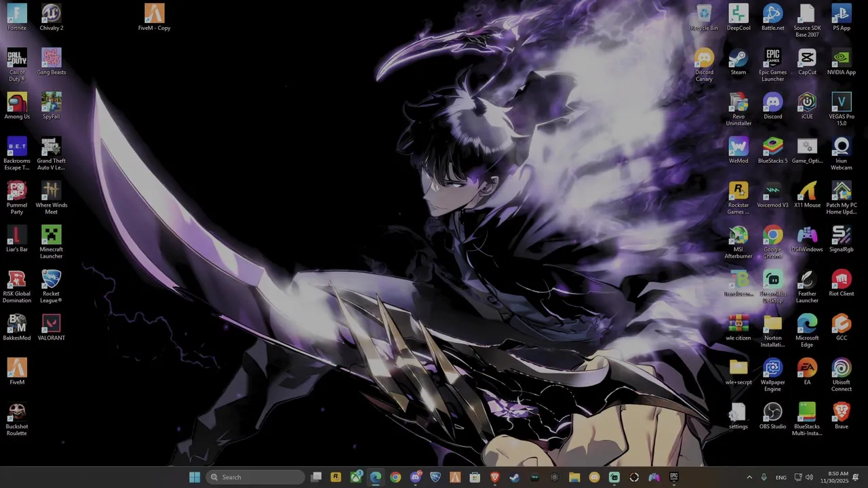Open the settings file on desktop
Viewport: 868px width, 488px height.
(x=738, y=415)
